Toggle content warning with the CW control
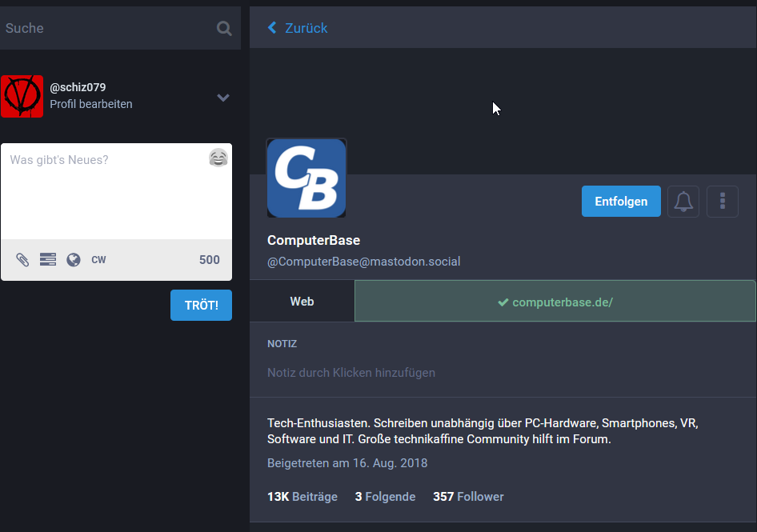This screenshot has width=757, height=532. tap(98, 260)
